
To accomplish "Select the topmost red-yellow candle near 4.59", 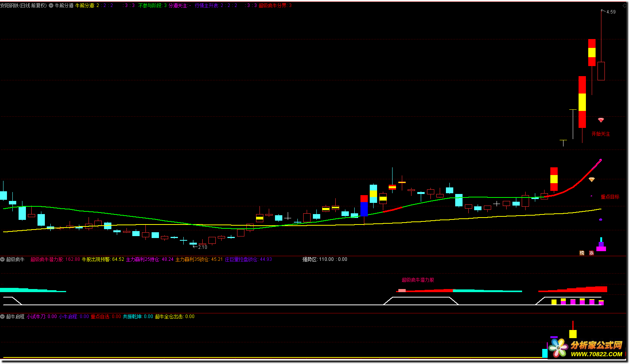I will click(592, 53).
